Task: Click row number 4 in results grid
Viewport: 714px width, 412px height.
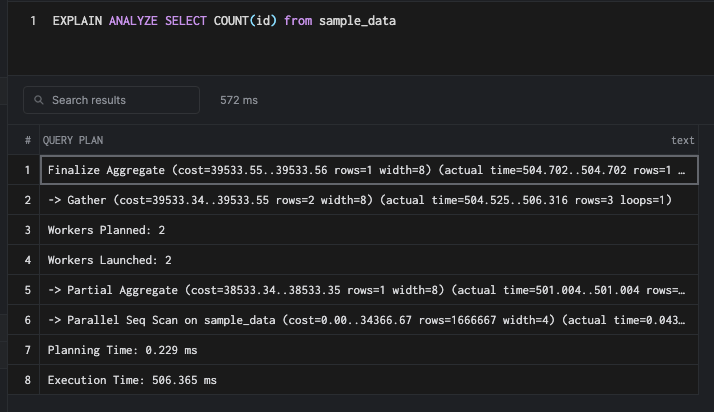Action: [28, 260]
